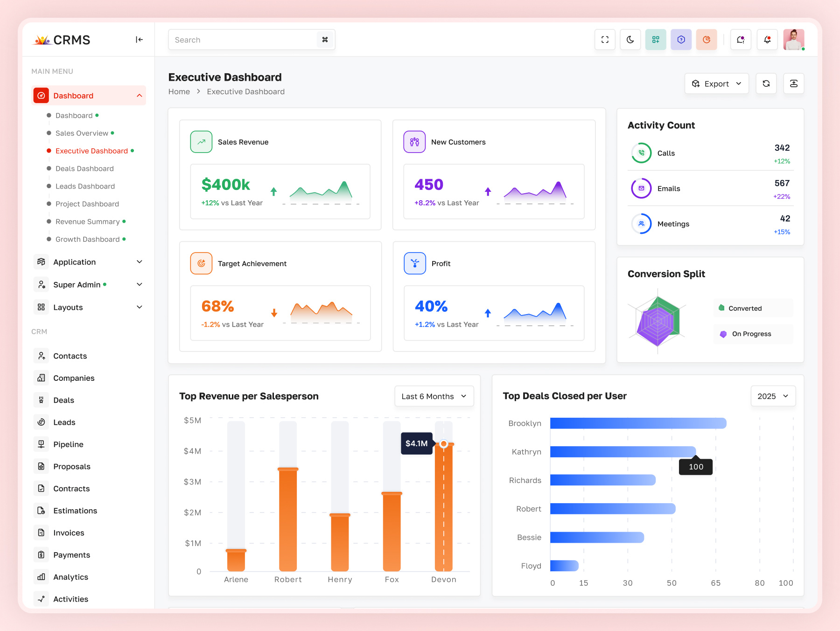
Task: Toggle the On Progress legend item
Action: pos(753,334)
